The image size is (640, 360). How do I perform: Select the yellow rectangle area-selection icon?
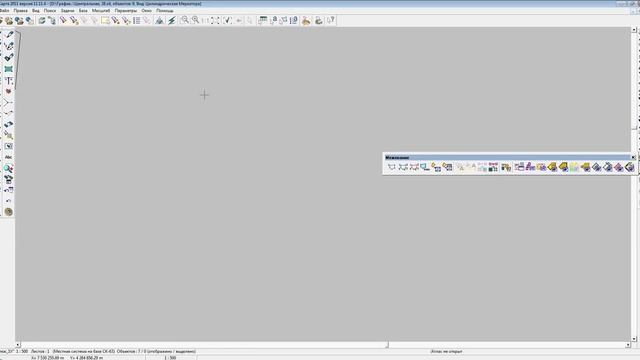[105, 20]
